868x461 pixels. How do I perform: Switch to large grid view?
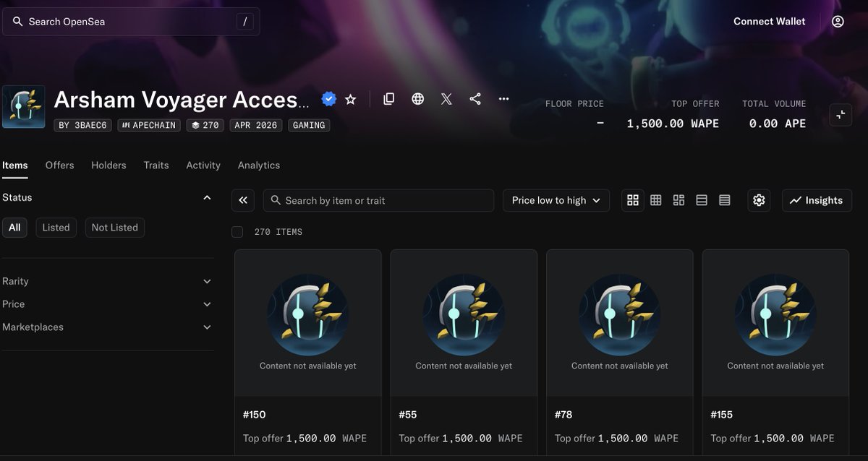(633, 200)
